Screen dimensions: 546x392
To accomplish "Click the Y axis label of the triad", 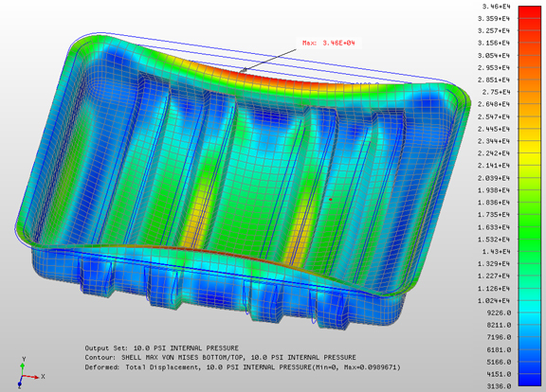I will pyautogui.click(x=24, y=359).
